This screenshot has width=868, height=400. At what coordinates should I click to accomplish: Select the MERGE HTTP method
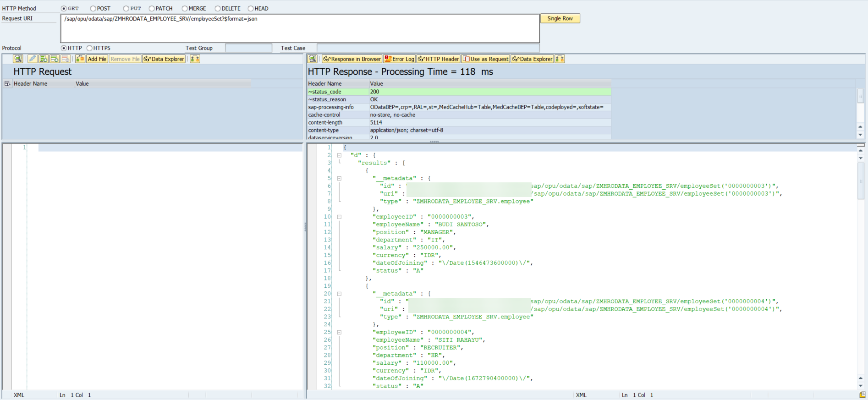(x=185, y=9)
